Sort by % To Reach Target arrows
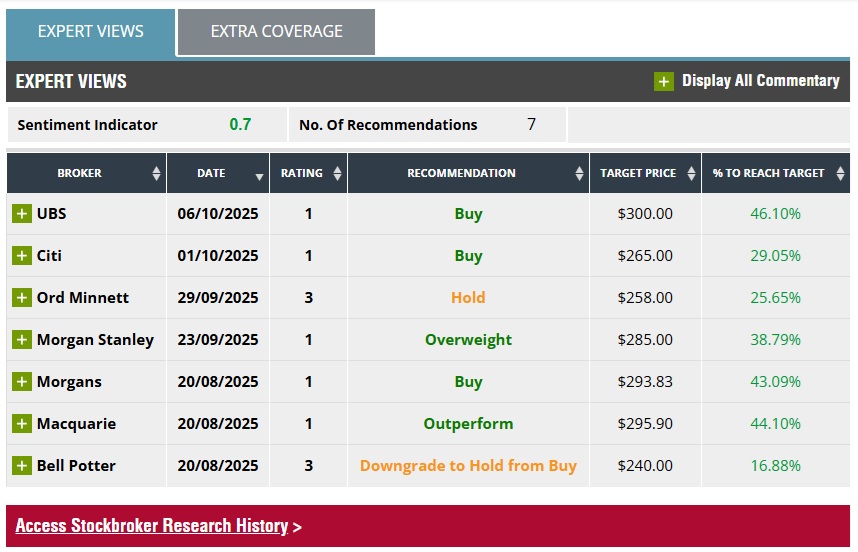This screenshot has width=858, height=552. (x=839, y=174)
